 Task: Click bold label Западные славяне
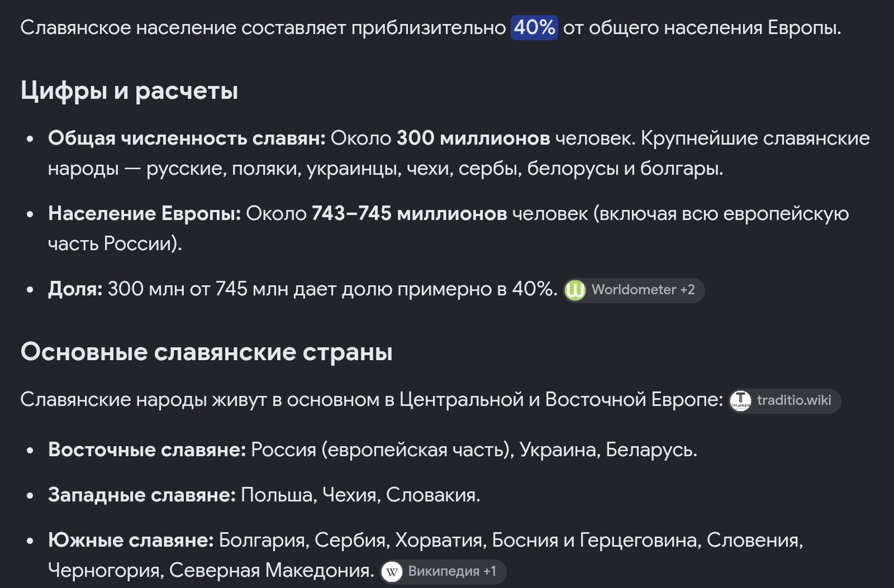pos(142,495)
